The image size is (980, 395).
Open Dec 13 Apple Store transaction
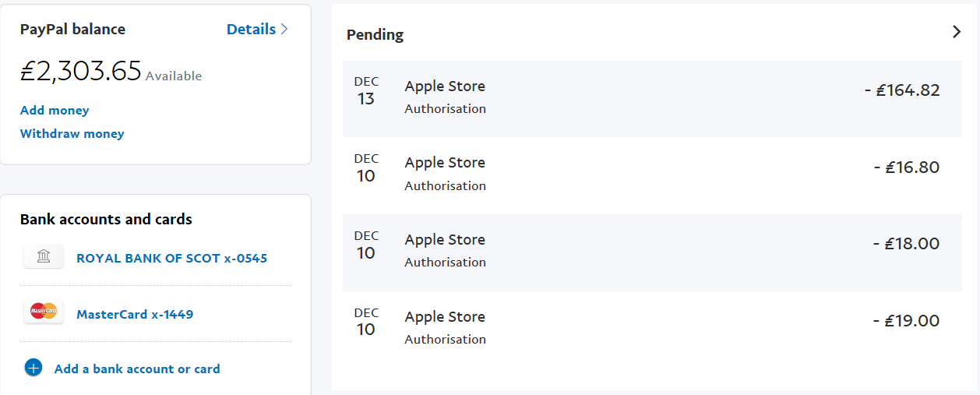[x=653, y=98]
